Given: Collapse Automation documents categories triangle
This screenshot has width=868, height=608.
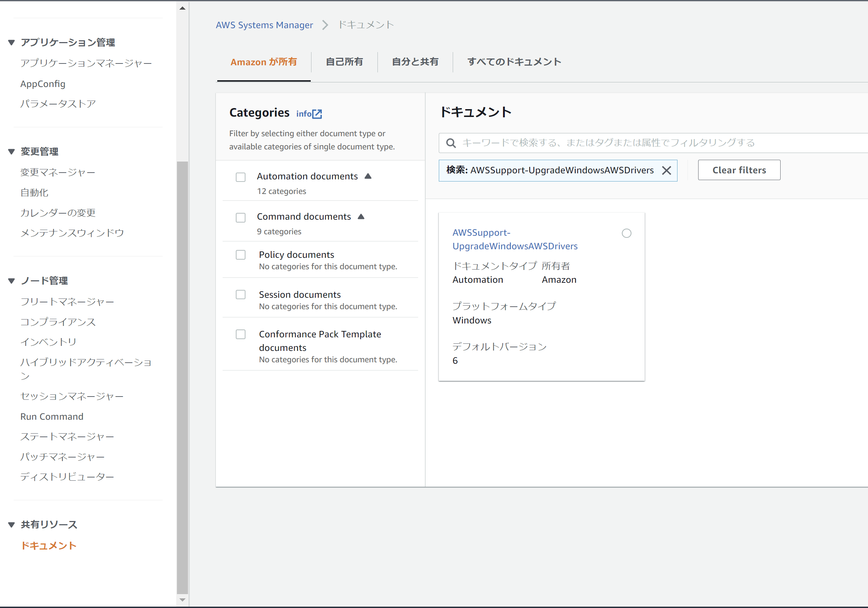Looking at the screenshot, I should [368, 176].
